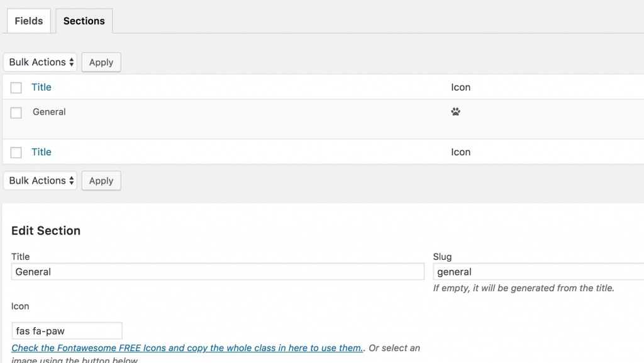Focus the Slug input field
The image size is (644, 363).
pyautogui.click(x=538, y=272)
